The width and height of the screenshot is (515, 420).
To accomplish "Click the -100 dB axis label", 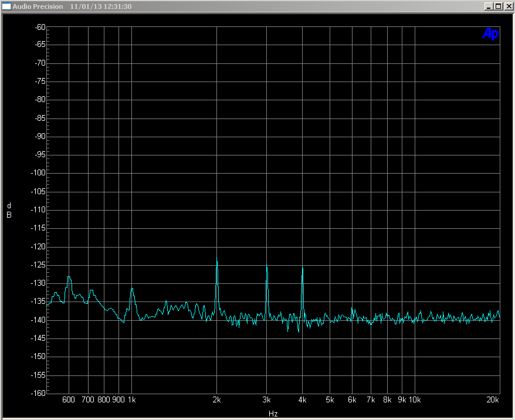I will coord(38,172).
